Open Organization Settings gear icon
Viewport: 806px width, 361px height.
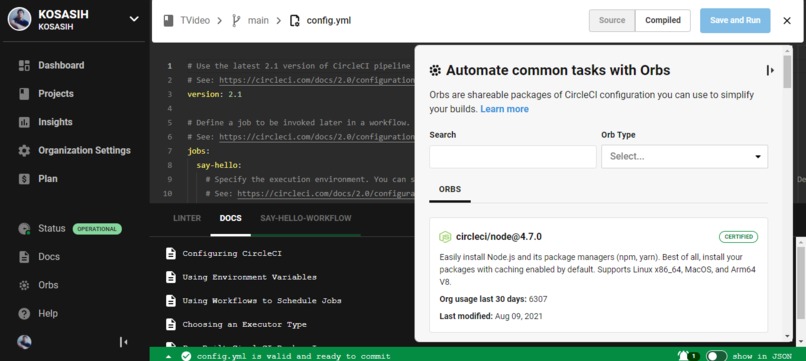(x=24, y=150)
